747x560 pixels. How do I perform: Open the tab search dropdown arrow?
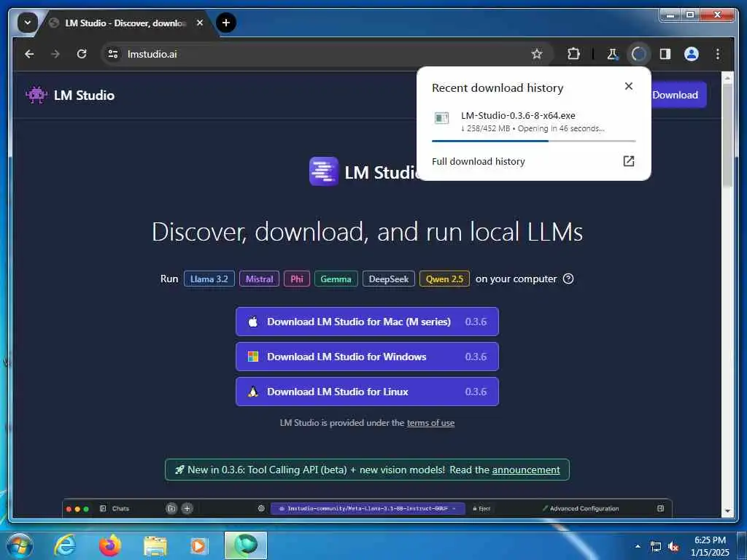pos(27,23)
